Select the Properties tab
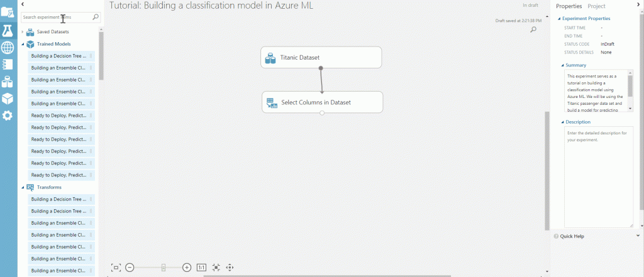This screenshot has width=644, height=277. (569, 6)
